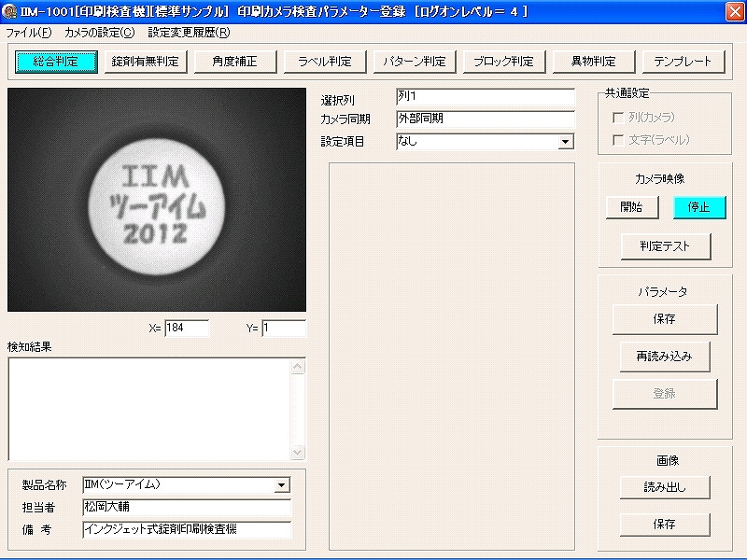Click the 担当者 input field

[187, 508]
